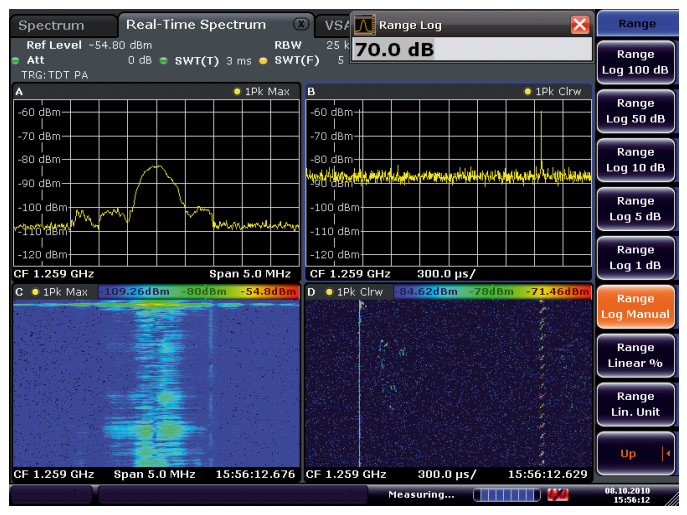Click window B letter label
Image resolution: width=687 pixels, height=515 pixels.
click(311, 92)
